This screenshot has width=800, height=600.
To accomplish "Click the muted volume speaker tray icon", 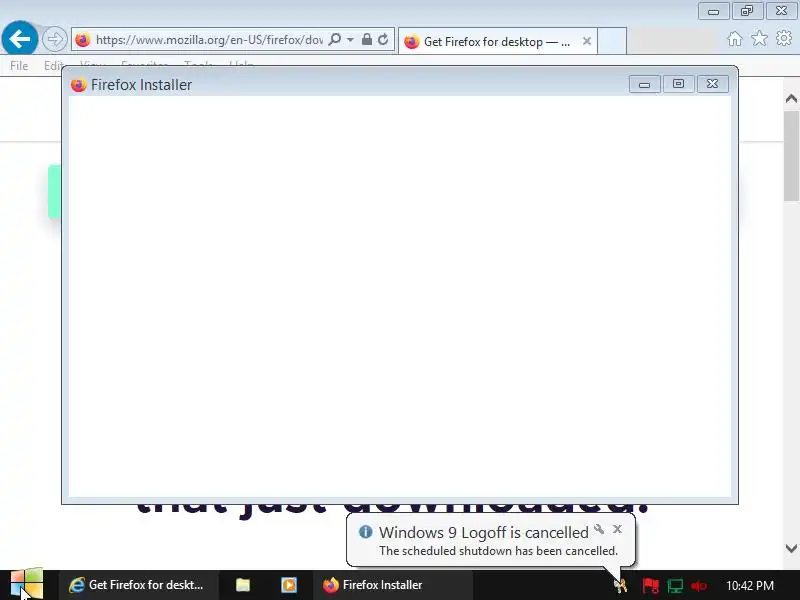I will [x=698, y=585].
